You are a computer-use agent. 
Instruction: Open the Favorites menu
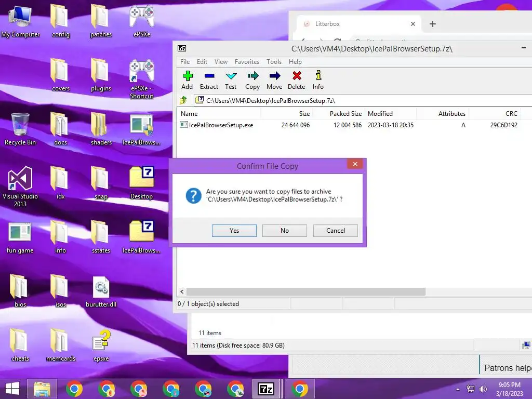(247, 62)
